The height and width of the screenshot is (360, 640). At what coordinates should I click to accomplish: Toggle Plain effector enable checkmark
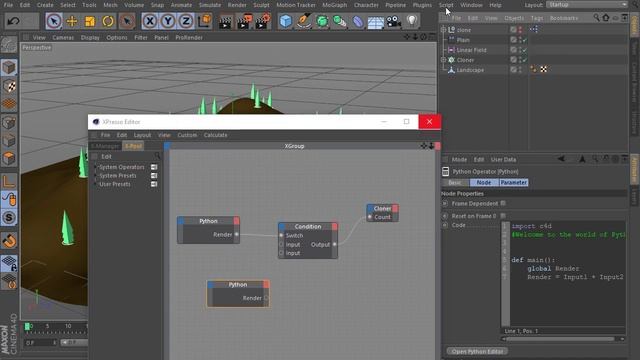(x=525, y=40)
